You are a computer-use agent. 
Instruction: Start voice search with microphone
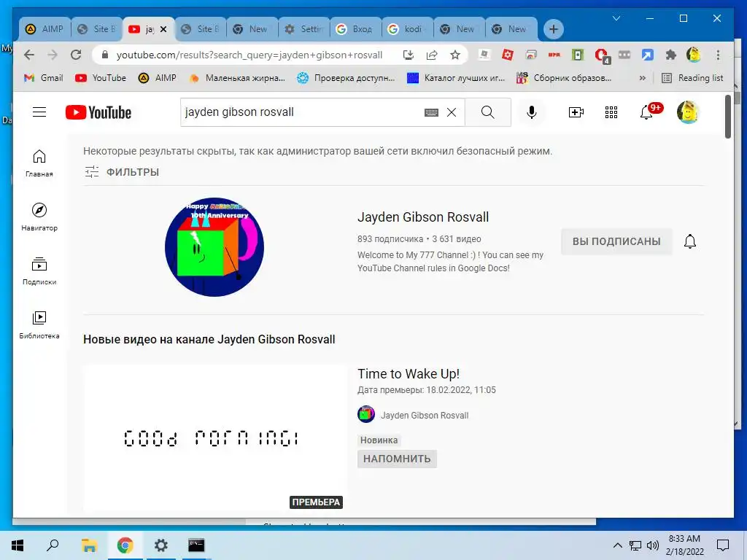(x=532, y=112)
